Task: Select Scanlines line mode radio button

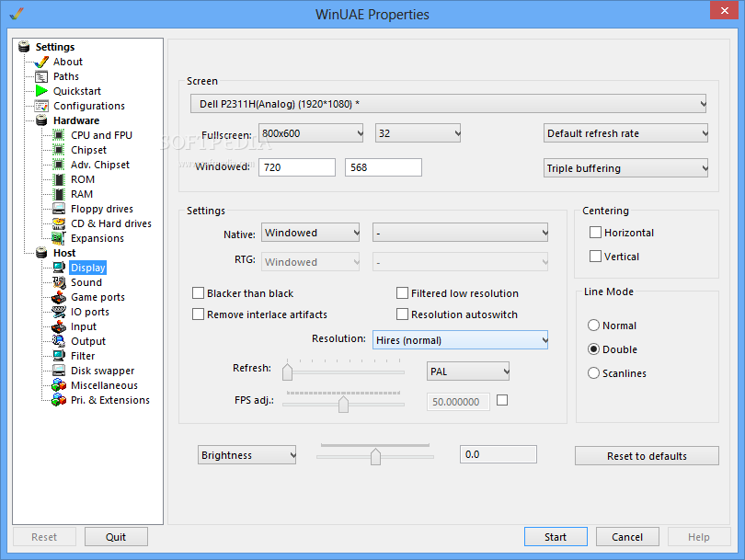Action: [593, 372]
